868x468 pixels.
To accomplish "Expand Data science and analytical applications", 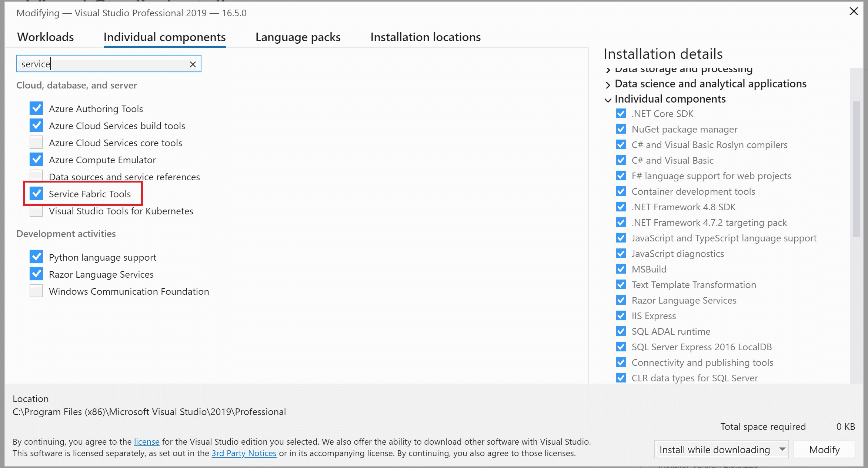I will (x=608, y=84).
